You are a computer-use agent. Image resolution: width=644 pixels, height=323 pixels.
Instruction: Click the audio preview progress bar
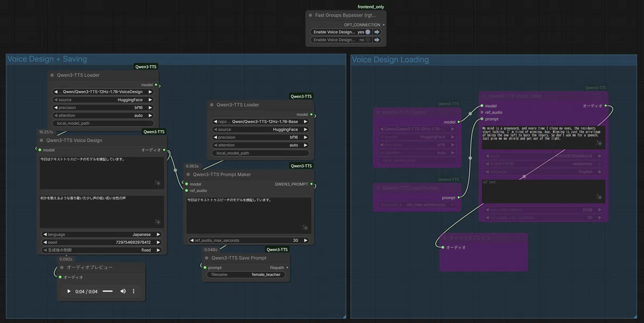tap(107, 291)
